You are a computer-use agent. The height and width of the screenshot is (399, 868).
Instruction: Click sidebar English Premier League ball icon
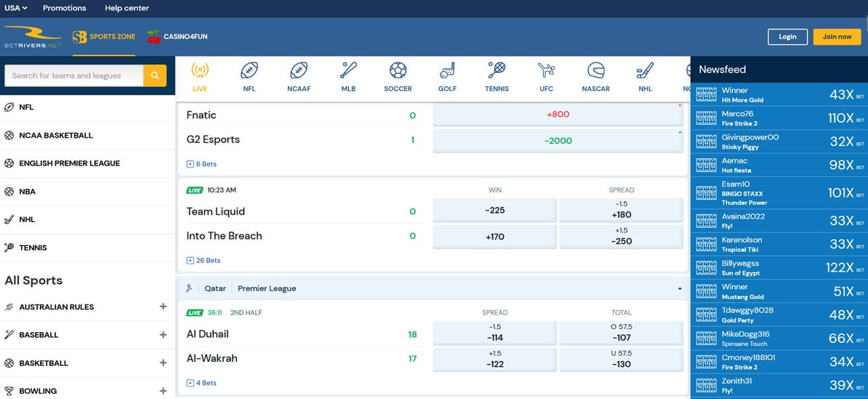click(9, 163)
